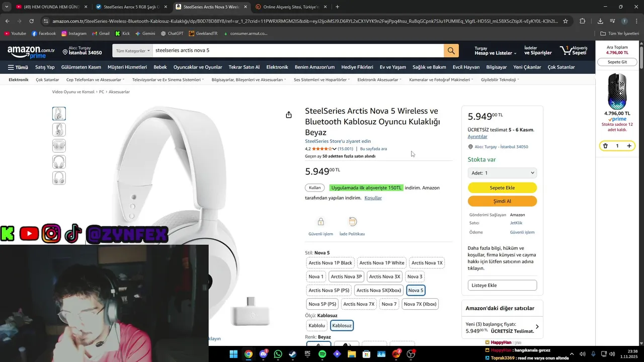Click Sepete Git in cart sidebar
644x362 pixels.
click(617, 62)
